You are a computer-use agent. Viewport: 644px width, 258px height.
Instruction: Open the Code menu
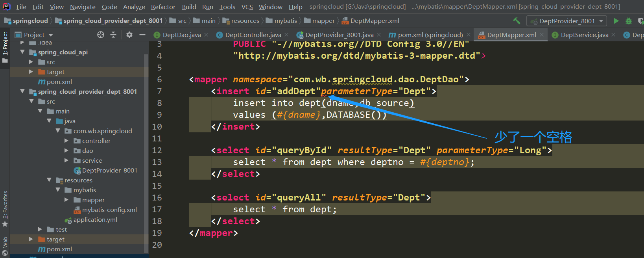pyautogui.click(x=109, y=7)
